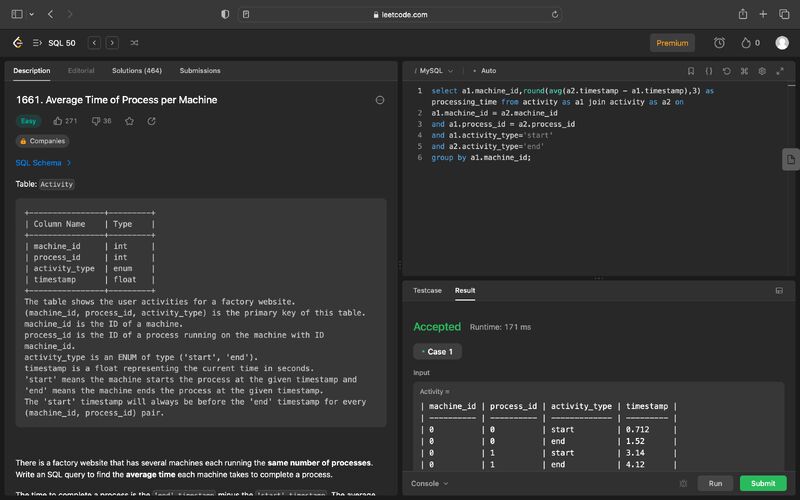The height and width of the screenshot is (500, 800).
Task: Show Companies tag list
Action: coord(42,141)
